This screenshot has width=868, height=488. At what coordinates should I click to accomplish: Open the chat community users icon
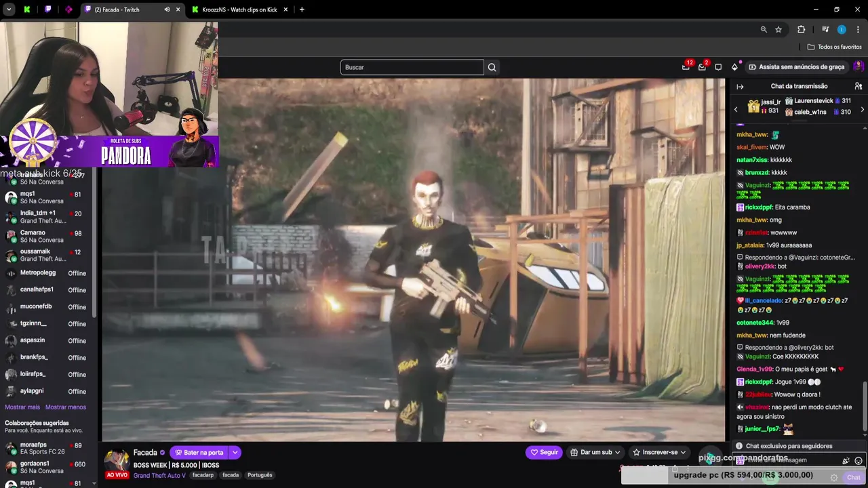tap(859, 86)
